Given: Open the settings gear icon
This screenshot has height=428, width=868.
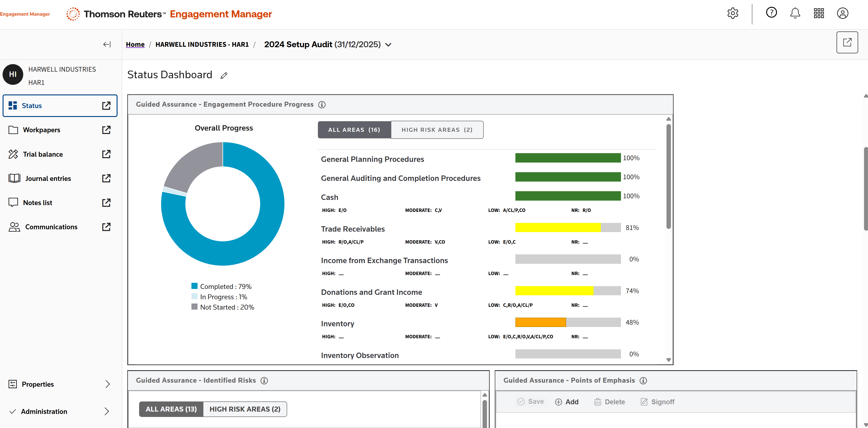Looking at the screenshot, I should (x=733, y=13).
